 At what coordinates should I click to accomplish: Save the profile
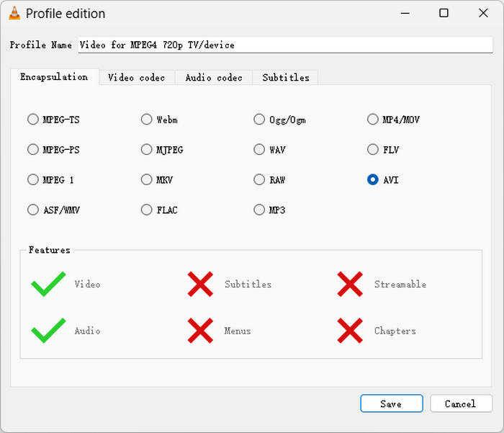point(391,403)
